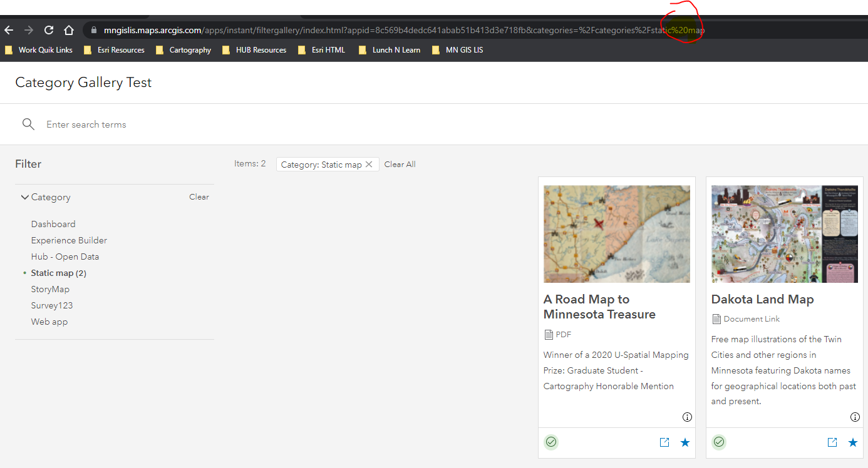Click the Enter search terms field
Screen dimensions: 868x468
(438, 125)
